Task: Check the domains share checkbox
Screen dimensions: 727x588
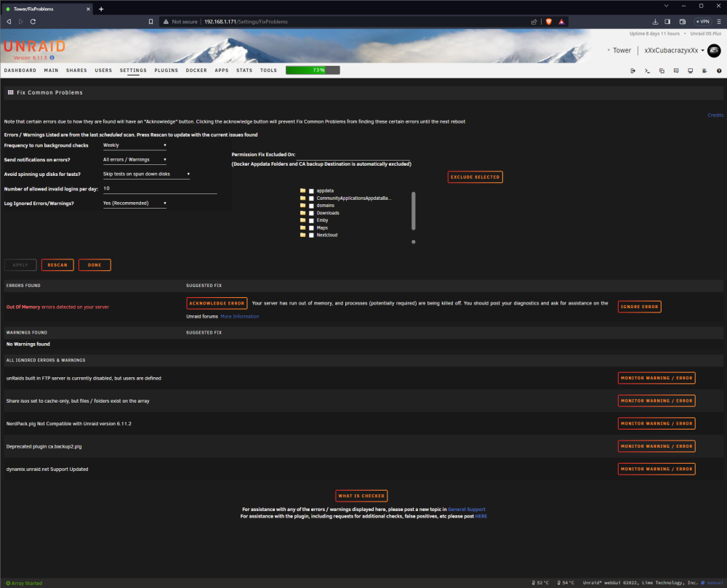Action: [x=312, y=206]
